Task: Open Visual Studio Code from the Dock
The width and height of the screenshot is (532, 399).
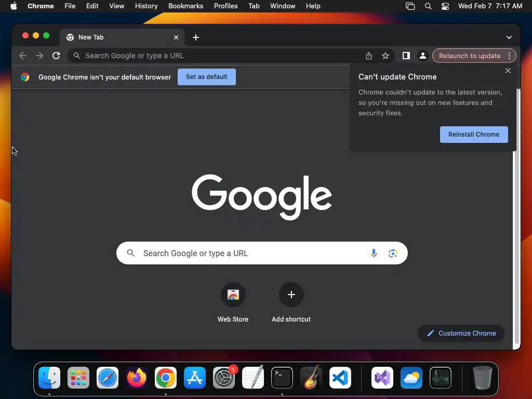Action: pyautogui.click(x=340, y=378)
